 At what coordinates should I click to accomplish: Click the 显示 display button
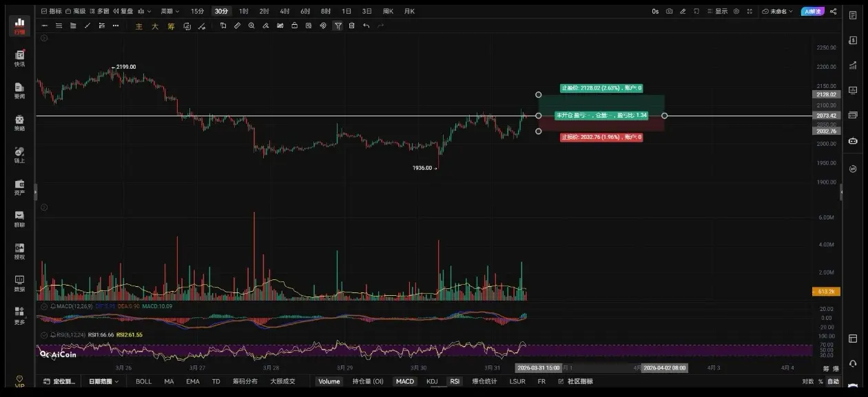point(717,11)
